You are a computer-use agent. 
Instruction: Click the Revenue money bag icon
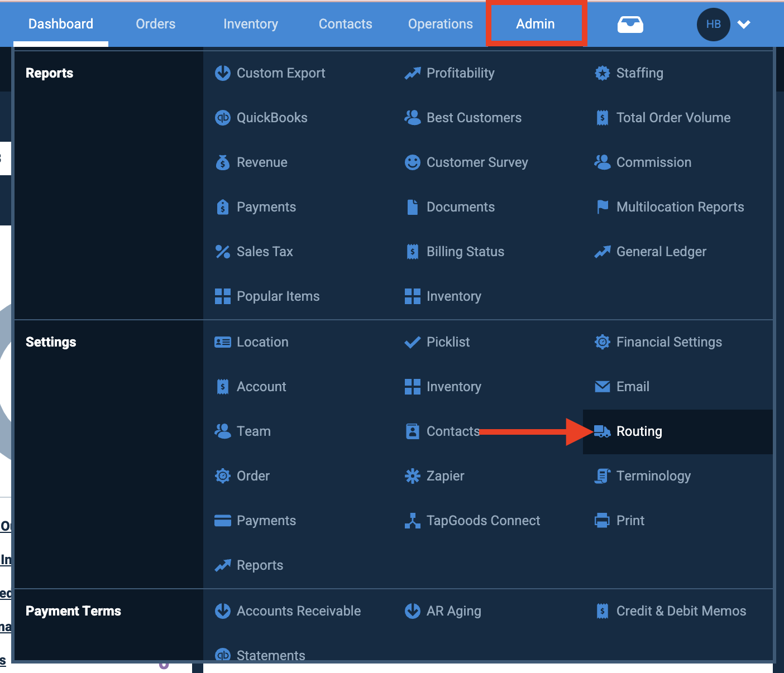223,162
